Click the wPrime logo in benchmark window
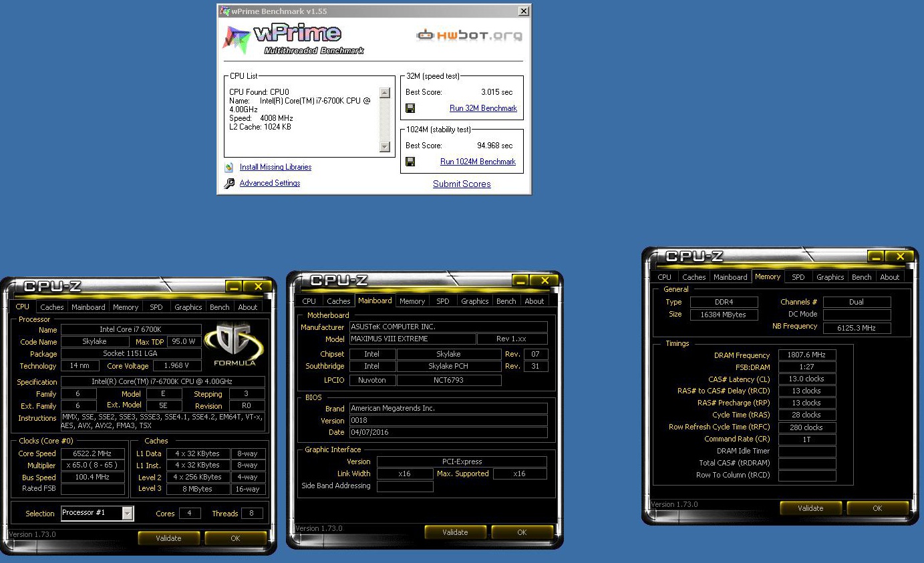This screenshot has width=924, height=563. pos(294,39)
